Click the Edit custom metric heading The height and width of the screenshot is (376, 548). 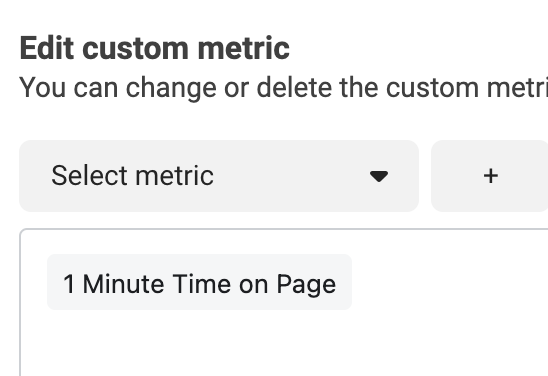click(x=154, y=48)
